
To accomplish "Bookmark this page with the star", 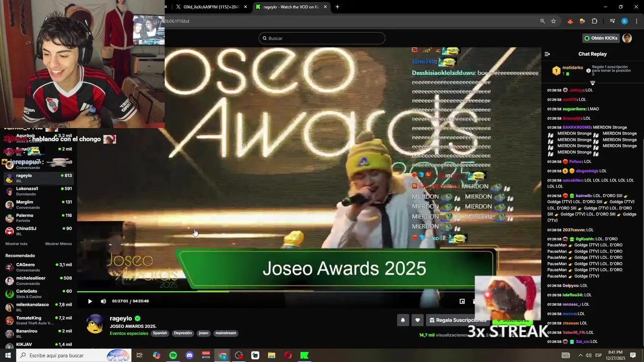I will [x=553, y=21].
